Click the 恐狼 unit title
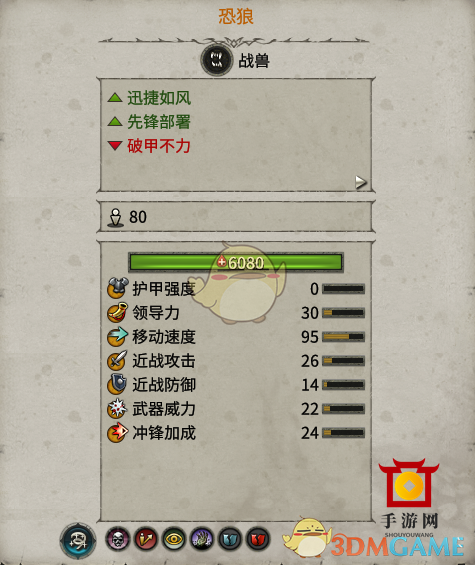This screenshot has height=565, width=475. click(236, 16)
